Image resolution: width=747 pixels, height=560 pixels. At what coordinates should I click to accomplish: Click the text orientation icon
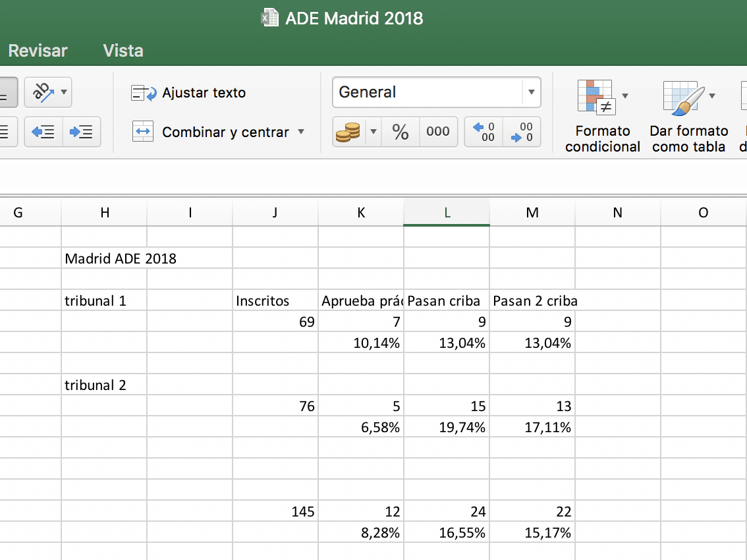tap(41, 93)
